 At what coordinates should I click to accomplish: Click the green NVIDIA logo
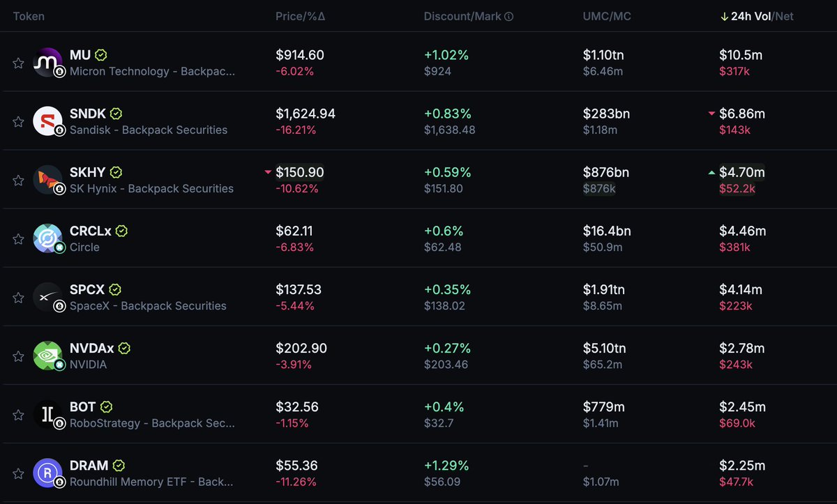(x=48, y=356)
